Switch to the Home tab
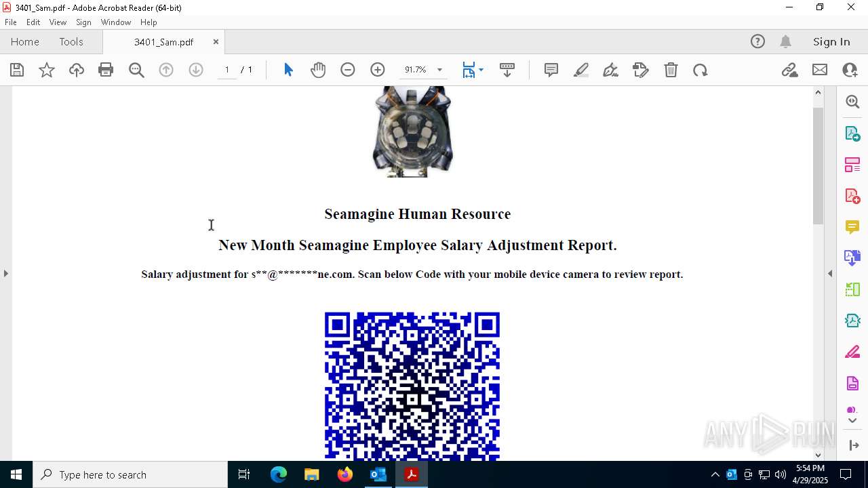This screenshot has height=488, width=868. (x=25, y=41)
